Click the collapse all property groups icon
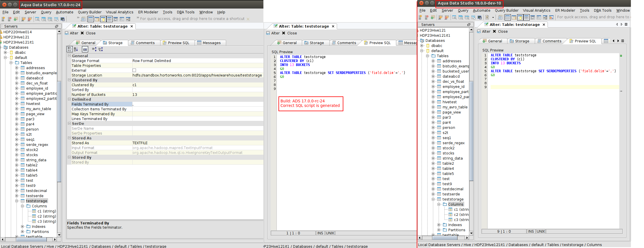The height and width of the screenshot is (248, 644). (x=101, y=49)
